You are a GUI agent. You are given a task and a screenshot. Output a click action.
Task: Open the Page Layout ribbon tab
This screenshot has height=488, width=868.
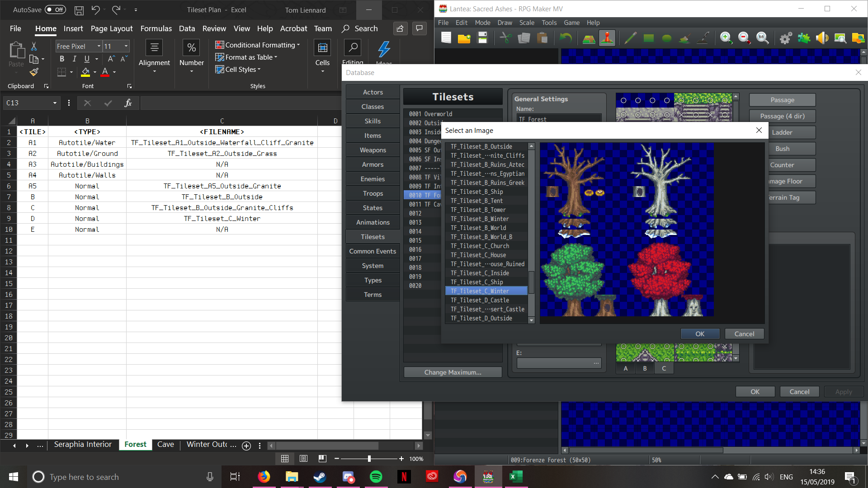pyautogui.click(x=111, y=28)
